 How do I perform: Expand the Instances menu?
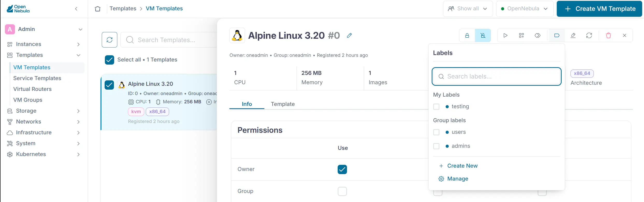78,44
